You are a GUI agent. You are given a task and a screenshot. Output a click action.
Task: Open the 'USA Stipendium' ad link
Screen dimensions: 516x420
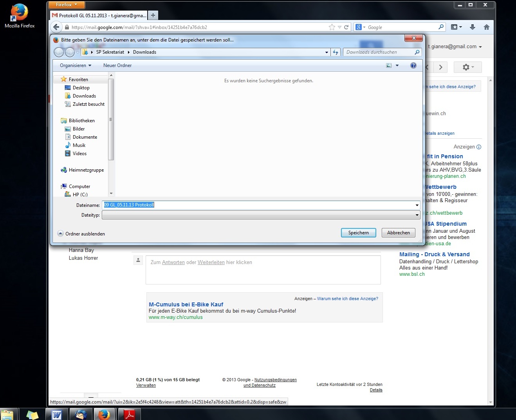pyautogui.click(x=446, y=224)
